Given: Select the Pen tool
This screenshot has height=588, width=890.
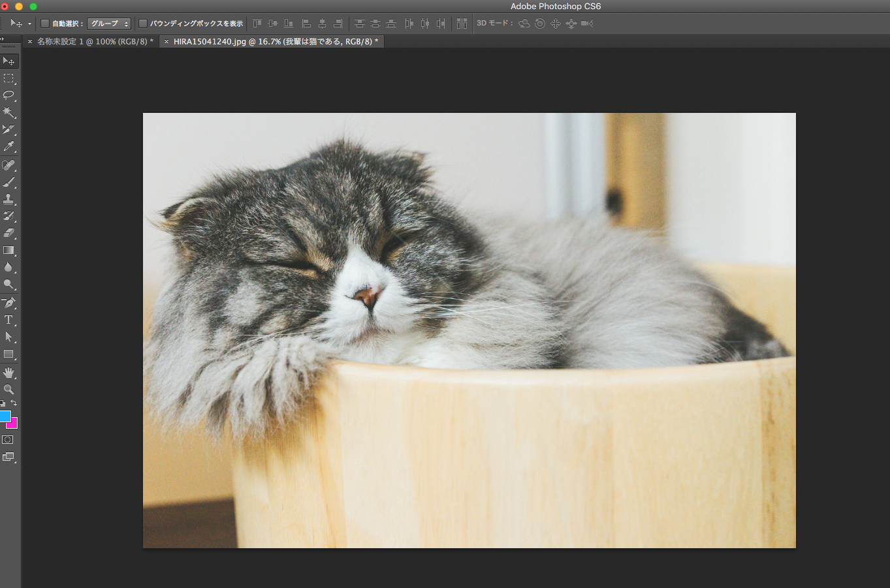Looking at the screenshot, I should [x=8, y=303].
